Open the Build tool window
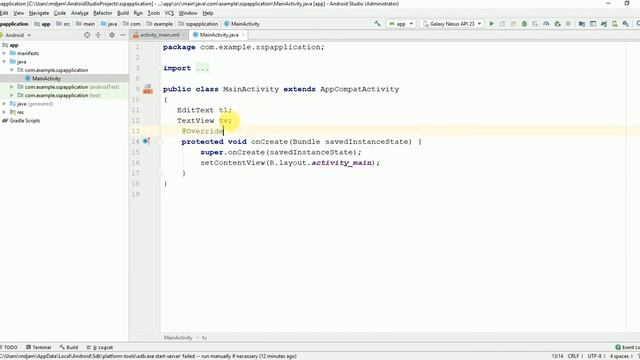 click(x=69, y=347)
